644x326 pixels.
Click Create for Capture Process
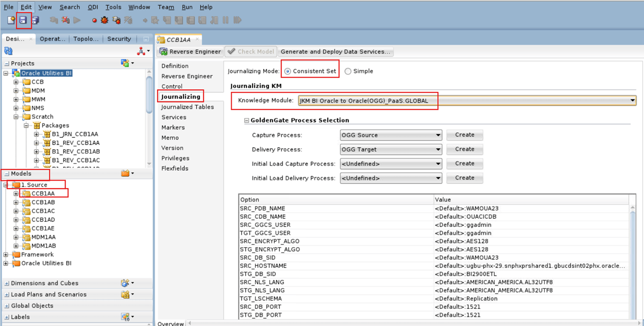(x=464, y=134)
